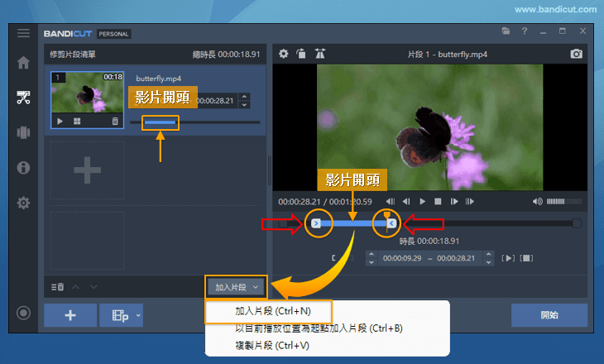Click the end time field 00:00:28.21

[456, 258]
